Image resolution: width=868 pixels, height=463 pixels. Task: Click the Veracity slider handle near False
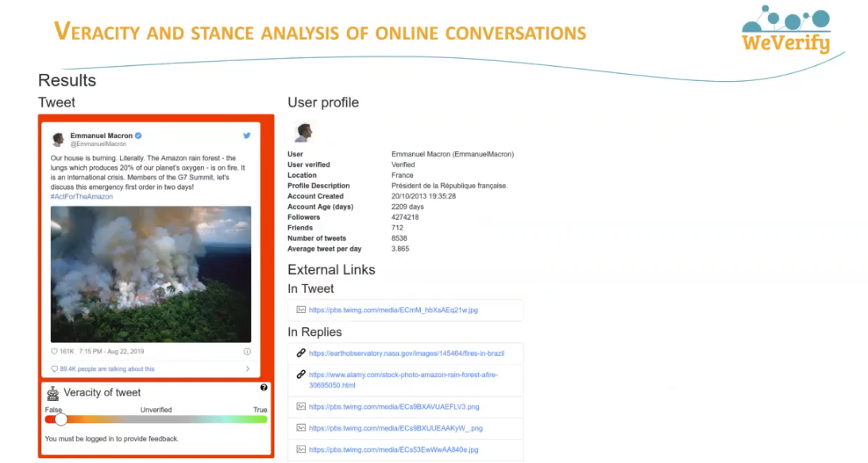61,419
